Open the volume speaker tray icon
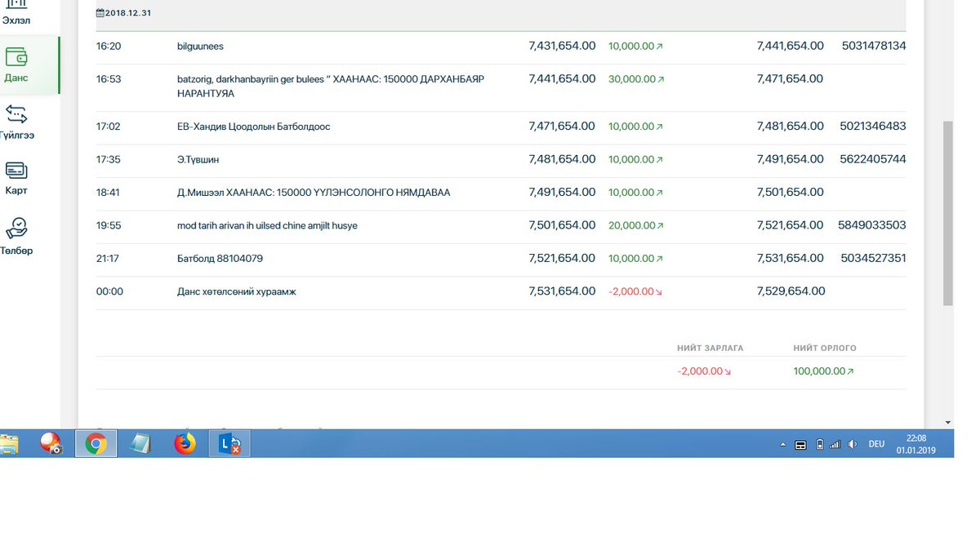 [852, 445]
